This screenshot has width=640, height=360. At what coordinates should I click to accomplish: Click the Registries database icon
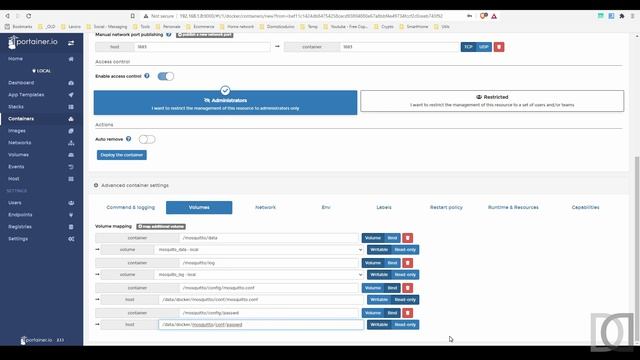click(x=71, y=227)
